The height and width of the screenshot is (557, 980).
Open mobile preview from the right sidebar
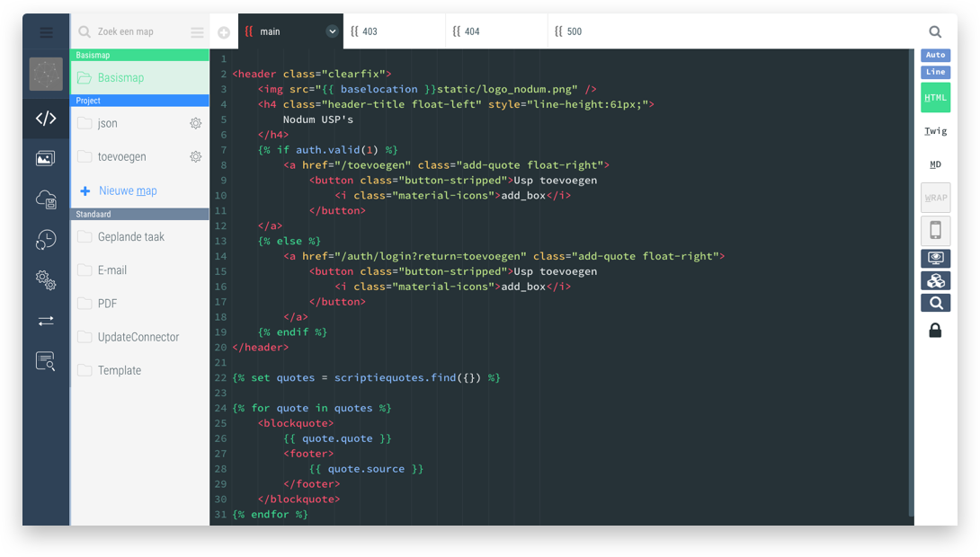click(x=935, y=231)
